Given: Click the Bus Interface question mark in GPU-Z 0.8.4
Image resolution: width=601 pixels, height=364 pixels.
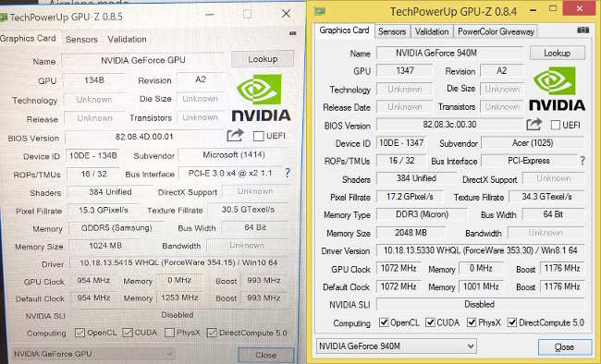Looking at the screenshot, I should 583,161.
